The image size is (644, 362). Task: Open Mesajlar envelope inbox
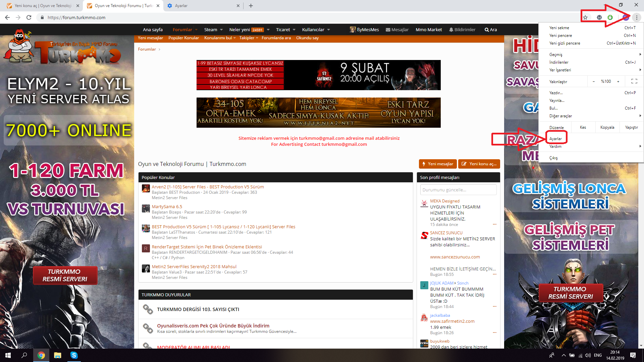(397, 29)
